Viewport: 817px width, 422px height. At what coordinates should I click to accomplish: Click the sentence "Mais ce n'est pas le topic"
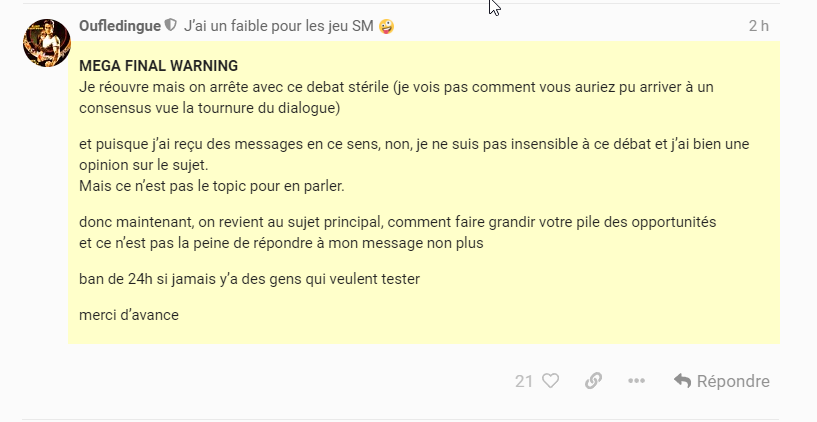pos(212,186)
